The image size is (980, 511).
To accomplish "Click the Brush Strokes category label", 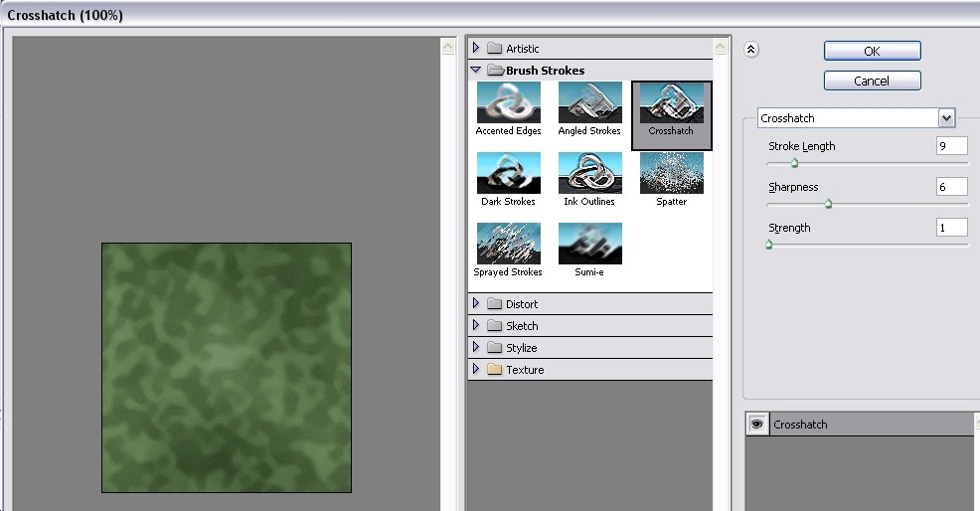I will tap(545, 71).
